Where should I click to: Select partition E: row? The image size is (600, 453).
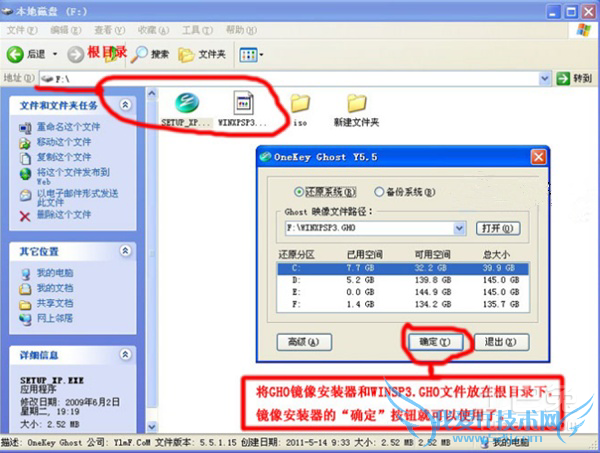tap(403, 292)
